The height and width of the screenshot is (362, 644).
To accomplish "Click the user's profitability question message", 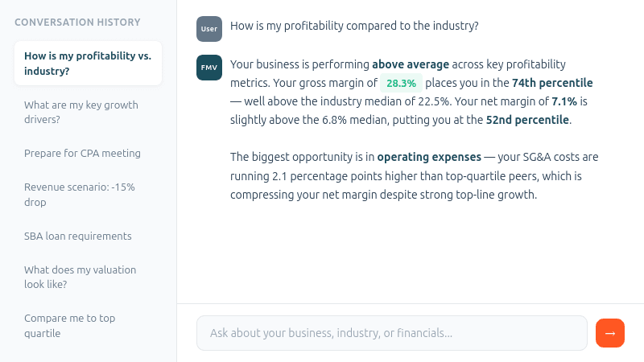I will click(x=354, y=27).
